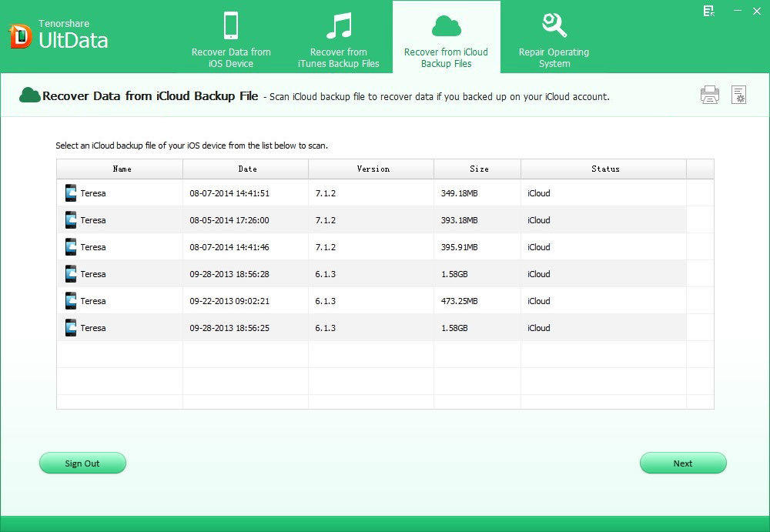Screen dimensions: 770x532
Task: Click version 7.1.2 in the 393.18MB row
Action: click(x=326, y=220)
